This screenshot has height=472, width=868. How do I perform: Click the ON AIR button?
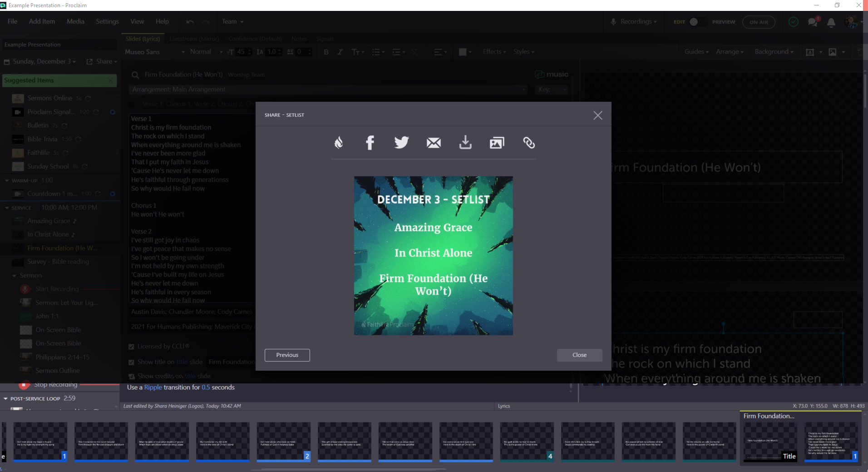(x=759, y=22)
